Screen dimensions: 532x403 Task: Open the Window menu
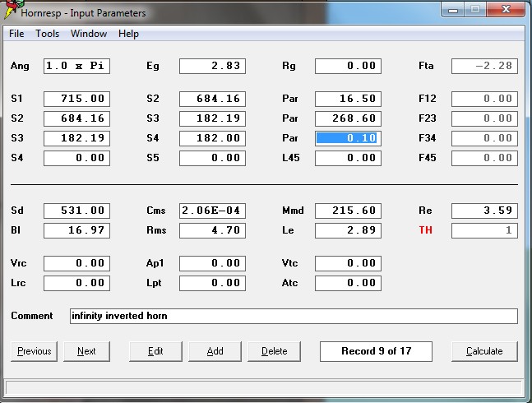point(89,34)
